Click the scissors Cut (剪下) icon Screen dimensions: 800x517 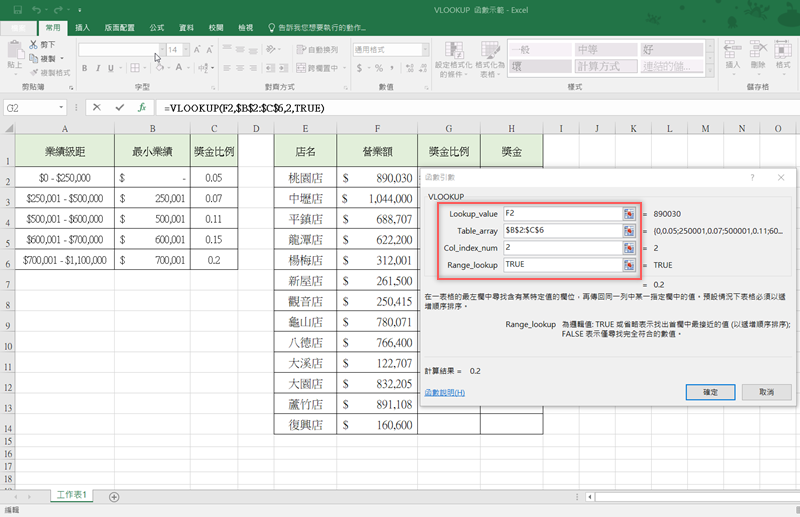[x=34, y=45]
